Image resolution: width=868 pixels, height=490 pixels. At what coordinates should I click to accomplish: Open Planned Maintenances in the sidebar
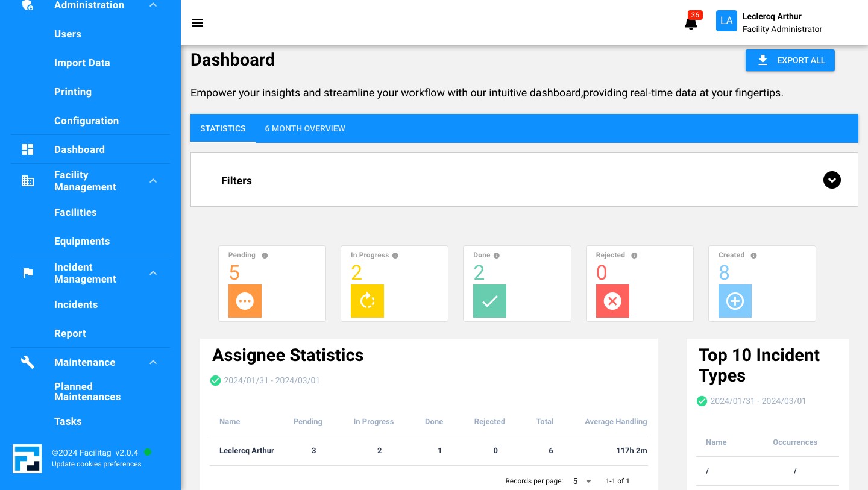[87, 392]
